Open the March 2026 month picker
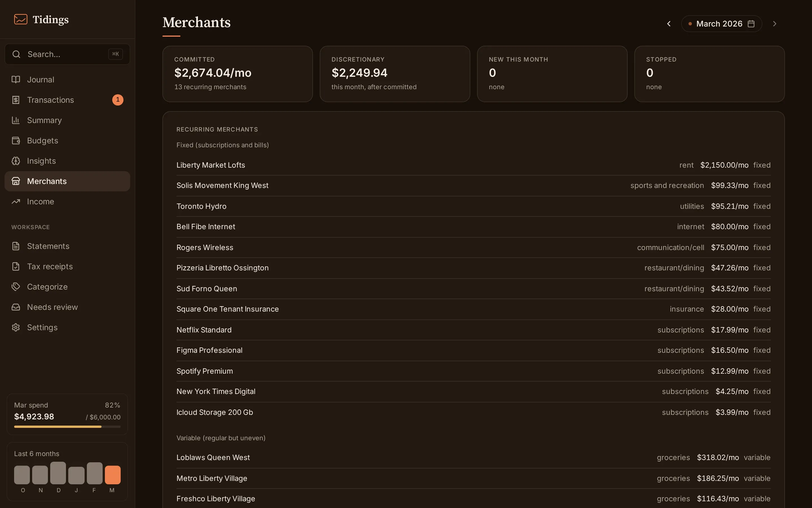 coord(721,23)
